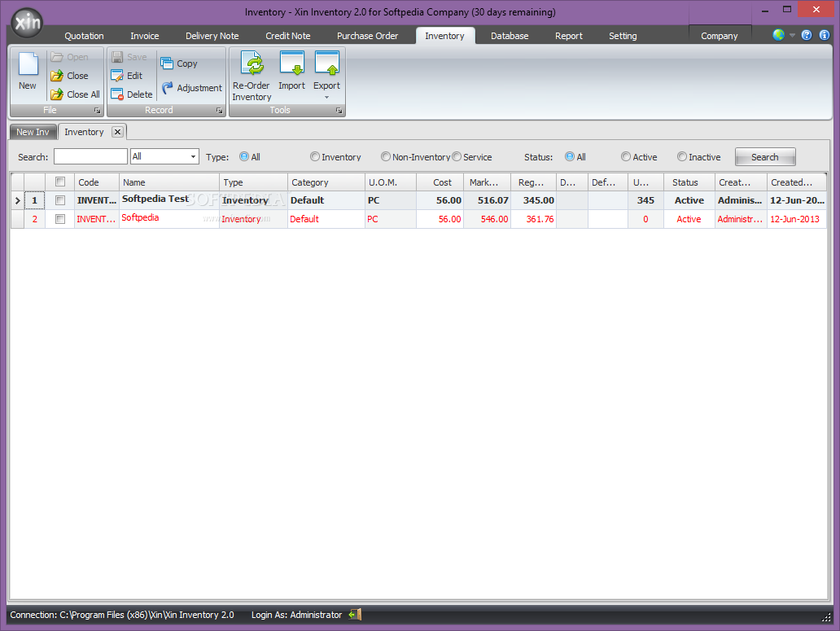Image resolution: width=840 pixels, height=631 pixels.
Task: Click the Edit record icon
Action: (x=117, y=76)
